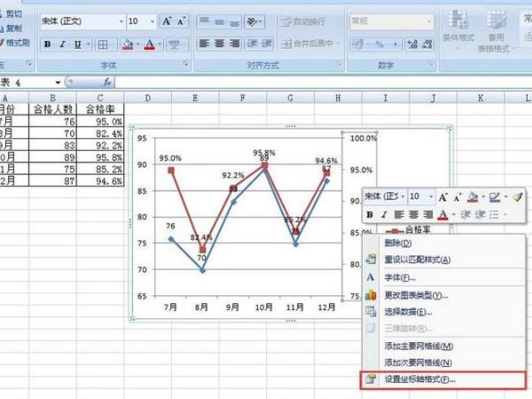
Task: Decrease font size with ribbon shrink-font icon
Action: pos(182,21)
